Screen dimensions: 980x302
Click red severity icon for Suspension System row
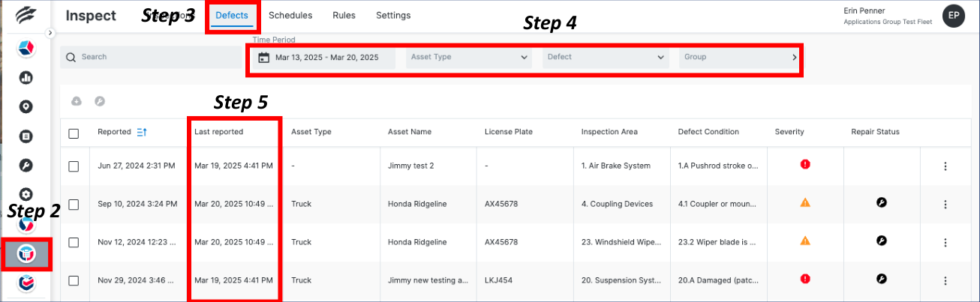coord(805,279)
